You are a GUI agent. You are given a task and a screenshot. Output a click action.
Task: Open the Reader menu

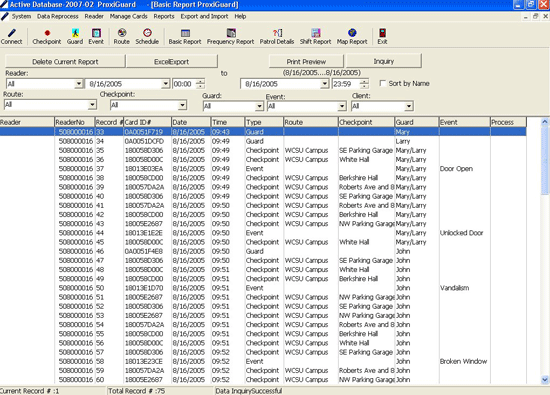[94, 16]
